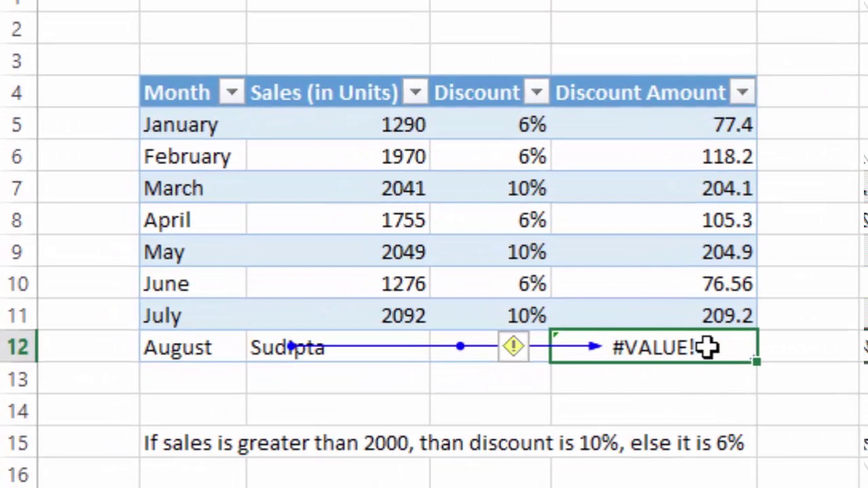Screen dimensions: 868x488
Task: Select row 4 header
Action: (x=18, y=93)
